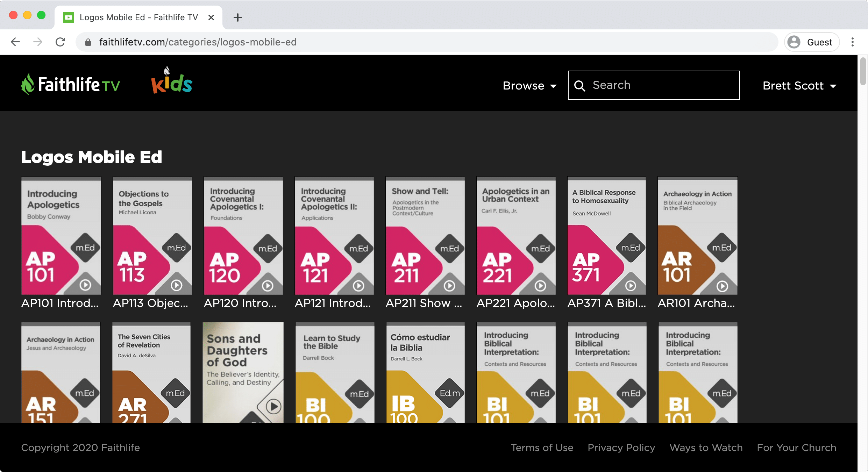Click the browser forward arrow
868x472 pixels.
point(38,42)
